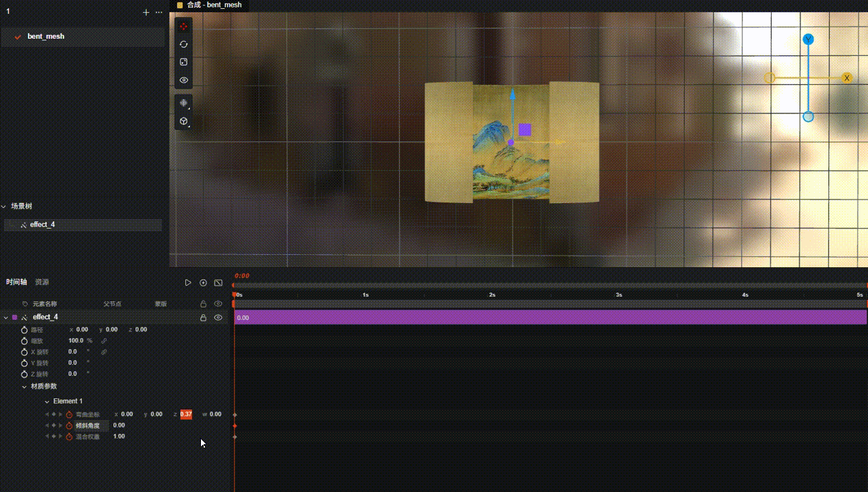Add a new composition with plus icon
This screenshot has width=868, height=492.
pos(146,12)
